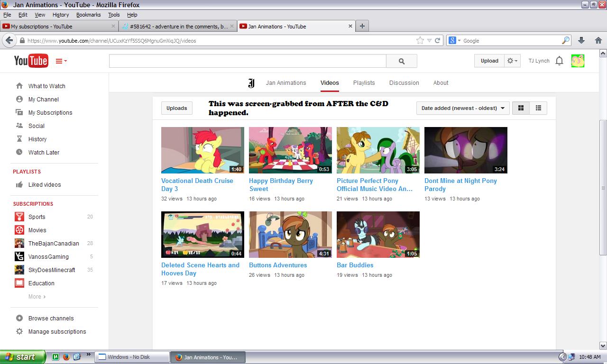Go to Firefox Home page
The width and height of the screenshot is (607, 364).
598,41
